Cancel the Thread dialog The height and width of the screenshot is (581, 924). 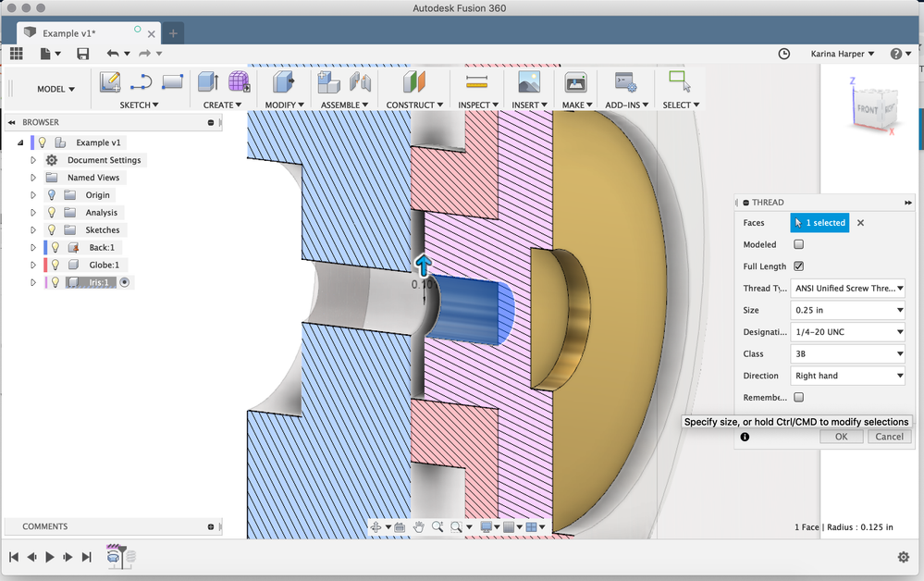click(x=889, y=437)
